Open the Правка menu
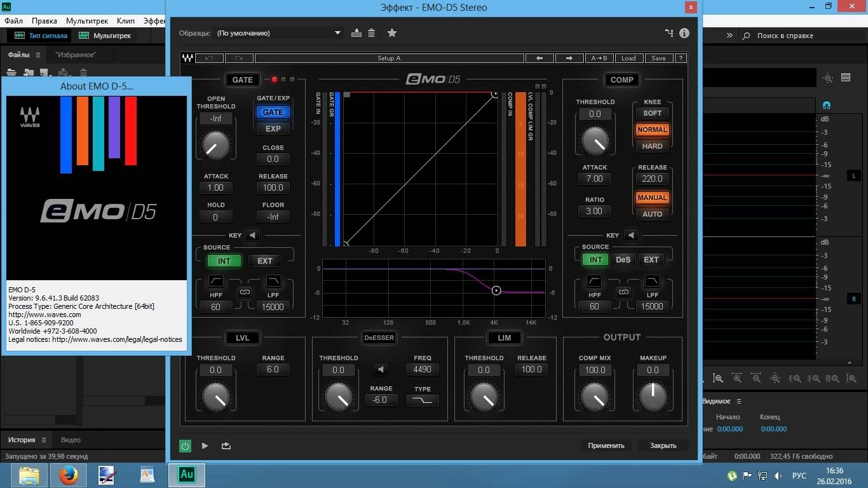 coord(44,21)
